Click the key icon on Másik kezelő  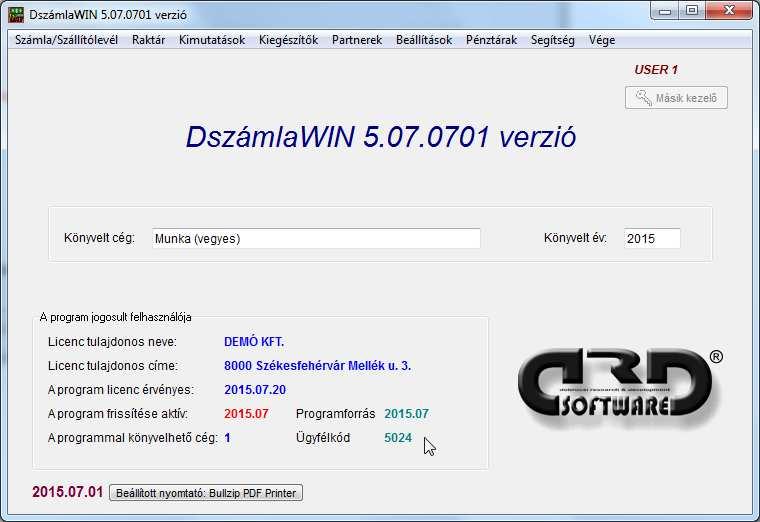coord(644,98)
